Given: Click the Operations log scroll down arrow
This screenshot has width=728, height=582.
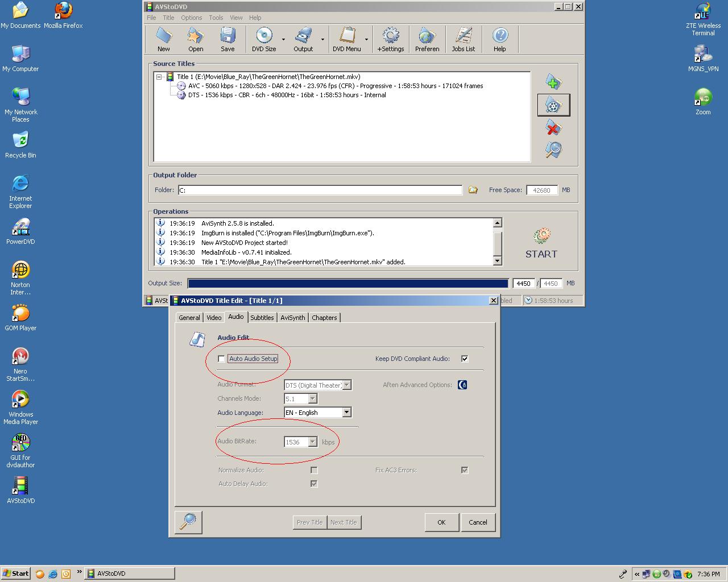Looking at the screenshot, I should [498, 261].
